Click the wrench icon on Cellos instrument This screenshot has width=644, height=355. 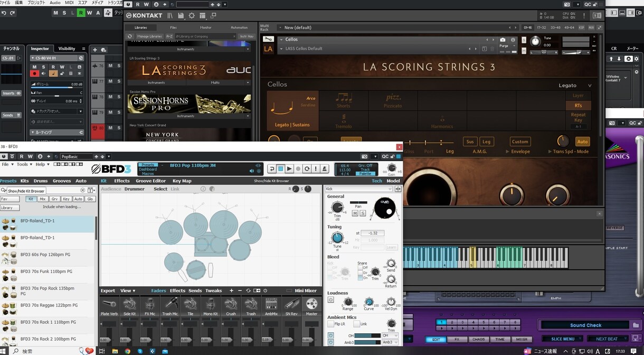pos(268,39)
